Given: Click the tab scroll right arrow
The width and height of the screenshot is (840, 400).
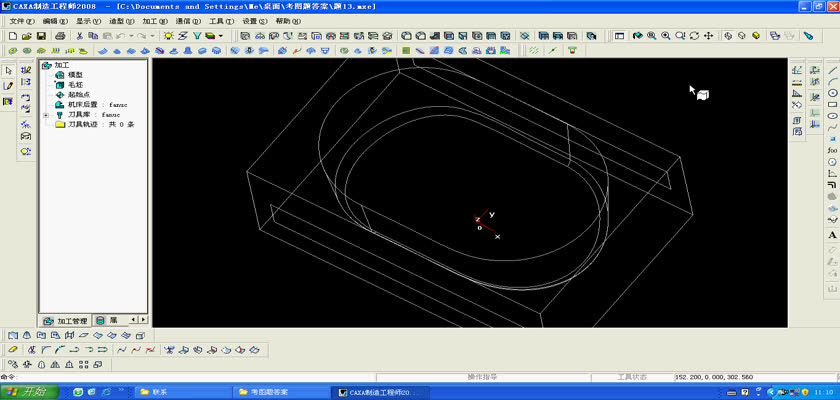Looking at the screenshot, I should click(x=144, y=320).
